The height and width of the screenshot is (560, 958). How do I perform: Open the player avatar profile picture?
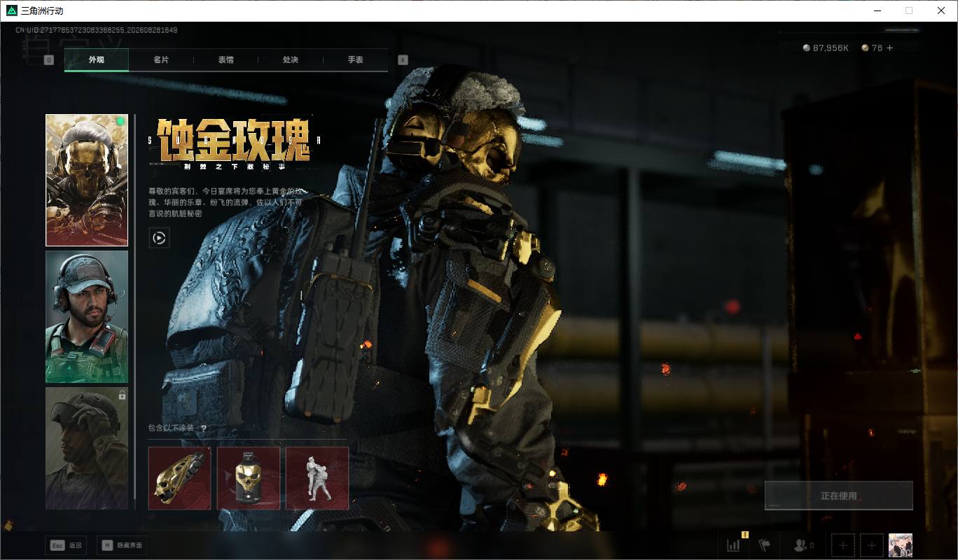point(901,545)
